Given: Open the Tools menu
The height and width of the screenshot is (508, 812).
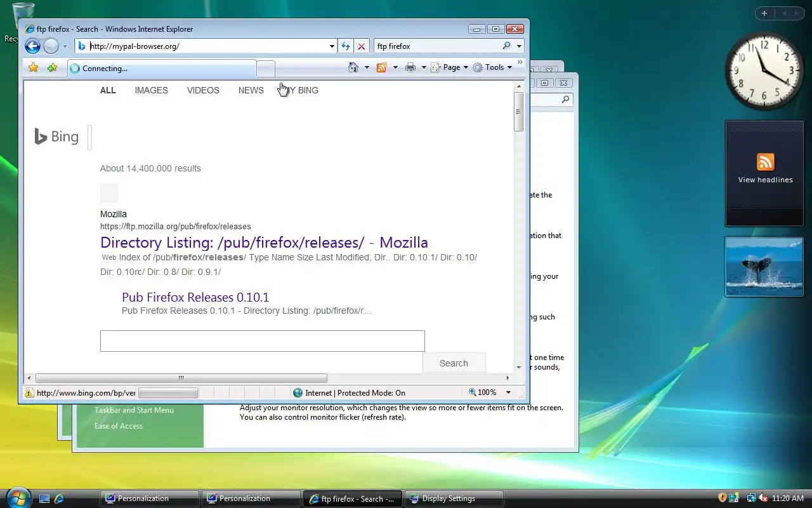Looking at the screenshot, I should pos(492,67).
